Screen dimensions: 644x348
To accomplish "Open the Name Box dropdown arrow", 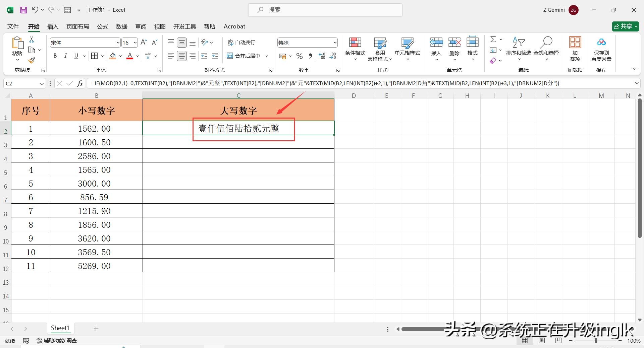I will coord(42,83).
